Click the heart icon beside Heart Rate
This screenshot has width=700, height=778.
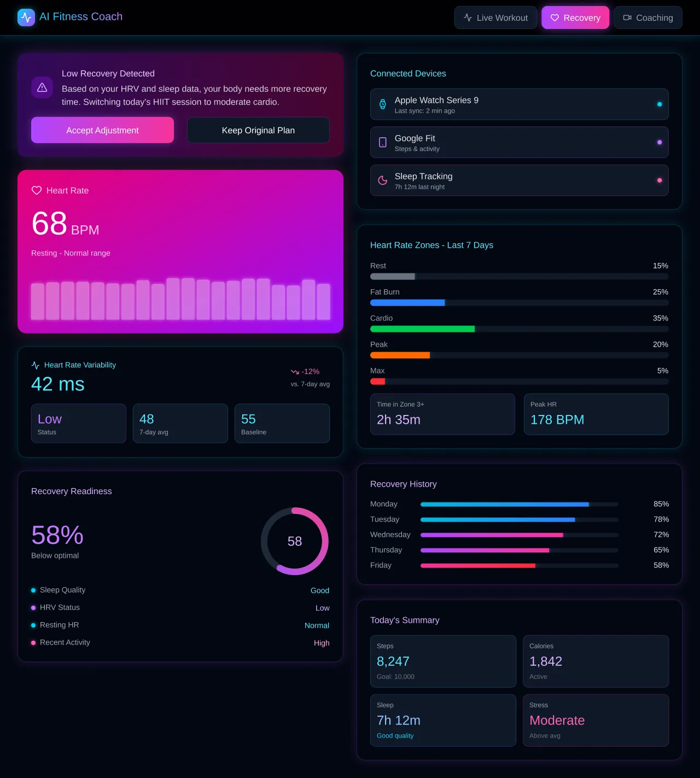click(37, 190)
